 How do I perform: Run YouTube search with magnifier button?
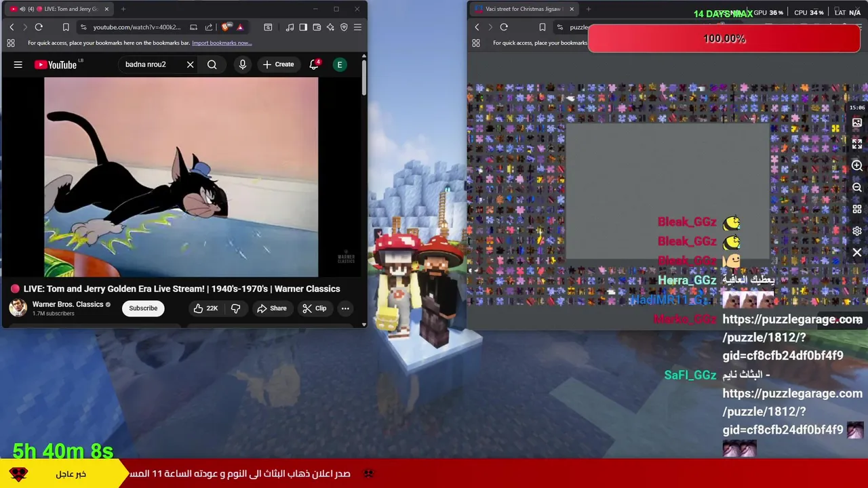(212, 65)
